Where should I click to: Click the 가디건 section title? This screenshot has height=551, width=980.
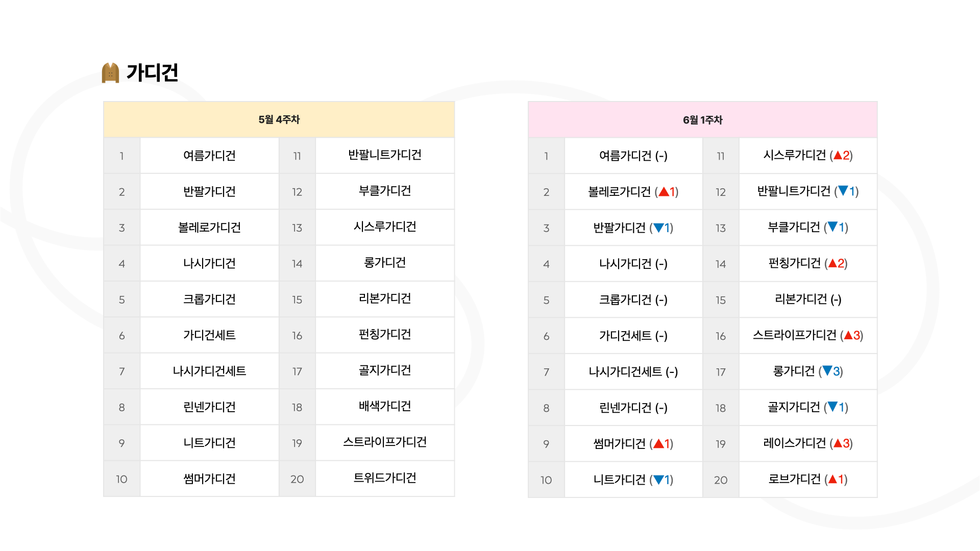click(x=152, y=72)
